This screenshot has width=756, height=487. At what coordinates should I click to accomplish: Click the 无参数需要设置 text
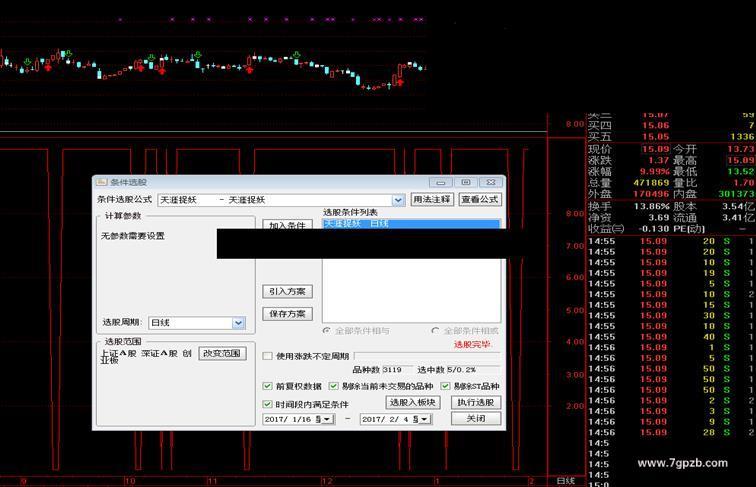coord(133,236)
